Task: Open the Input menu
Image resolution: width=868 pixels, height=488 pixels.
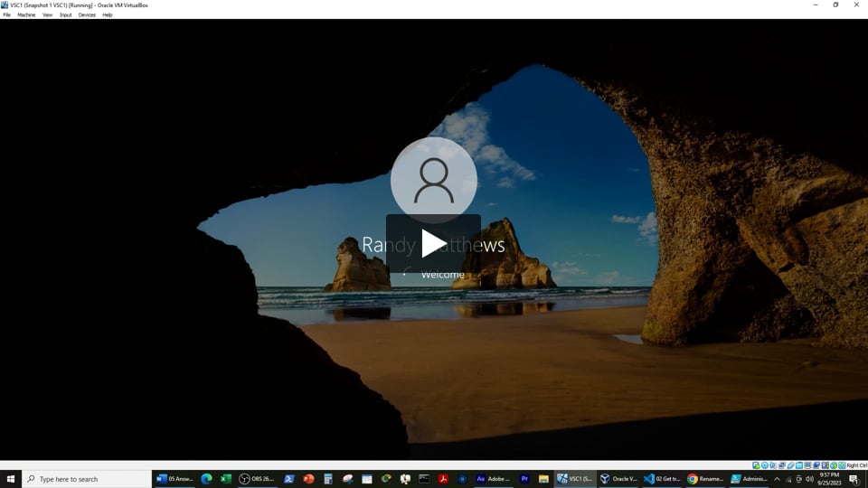Action: tap(65, 14)
